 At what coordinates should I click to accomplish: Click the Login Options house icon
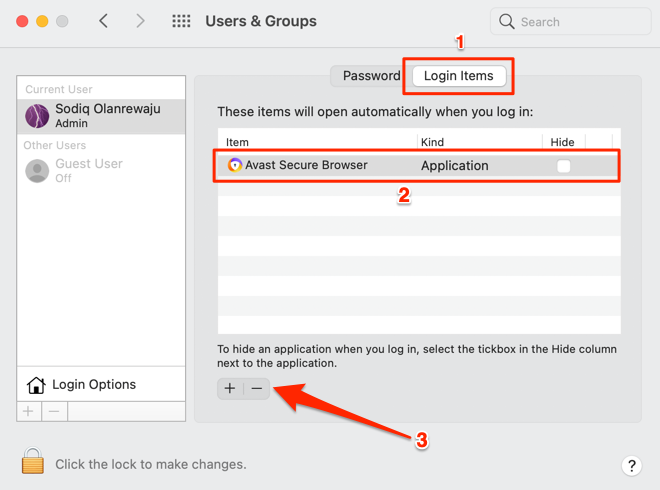coord(36,385)
